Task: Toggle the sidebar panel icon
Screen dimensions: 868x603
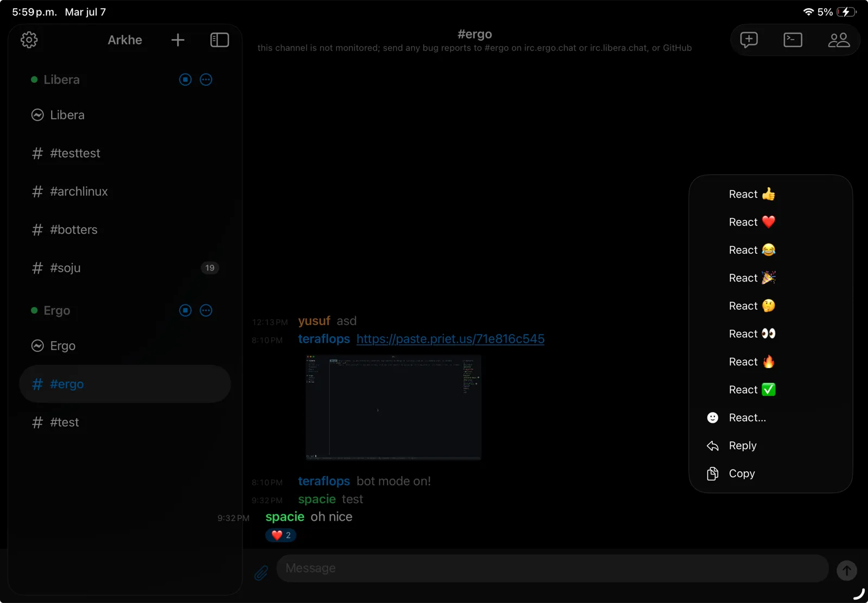Action: (x=220, y=40)
